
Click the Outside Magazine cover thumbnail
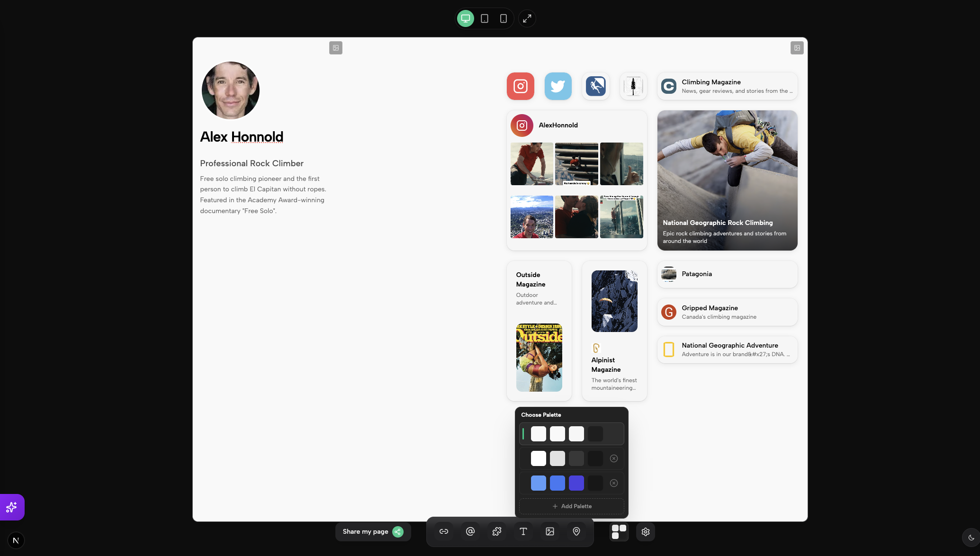coord(539,358)
